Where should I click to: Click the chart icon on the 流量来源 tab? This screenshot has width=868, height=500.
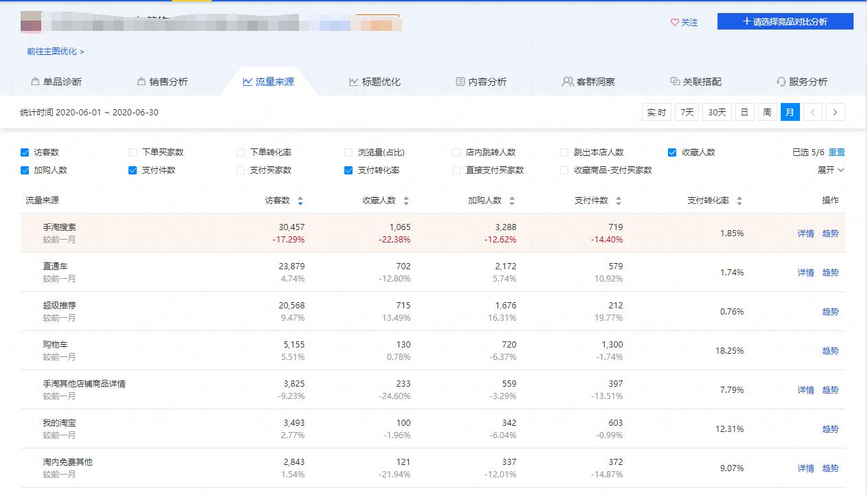point(247,80)
